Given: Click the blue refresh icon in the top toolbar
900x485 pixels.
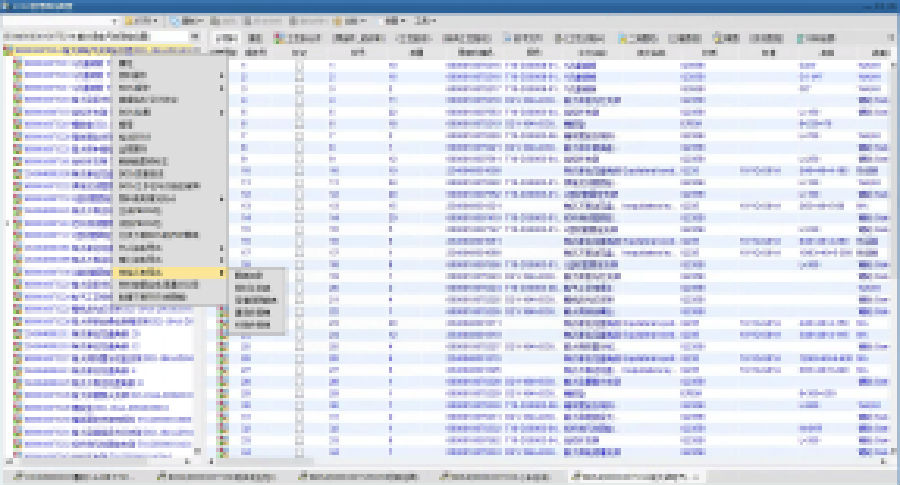Looking at the screenshot, I should click(175, 20).
